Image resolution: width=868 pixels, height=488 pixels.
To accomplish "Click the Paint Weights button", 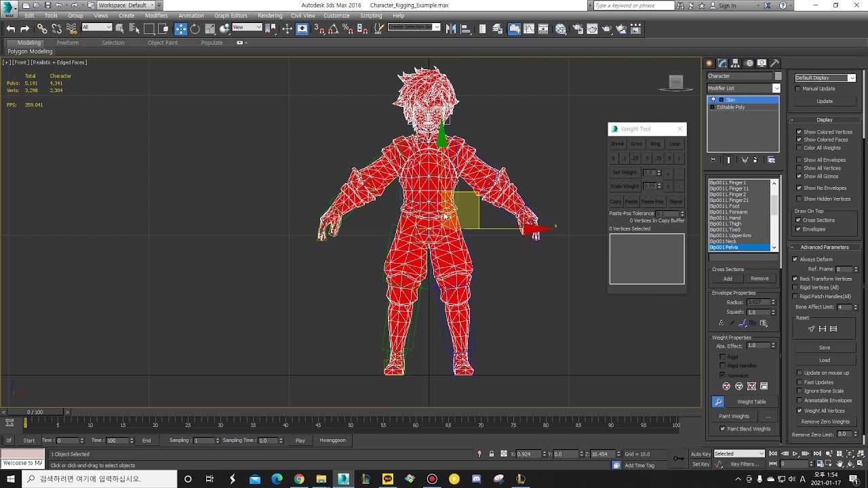I will pyautogui.click(x=734, y=416).
